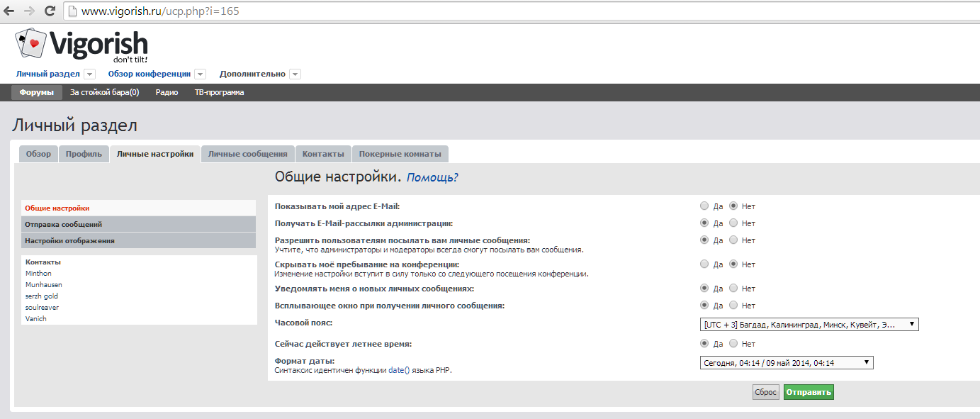Open the Формат даты dropdown
The image size is (980, 419).
pyautogui.click(x=787, y=363)
